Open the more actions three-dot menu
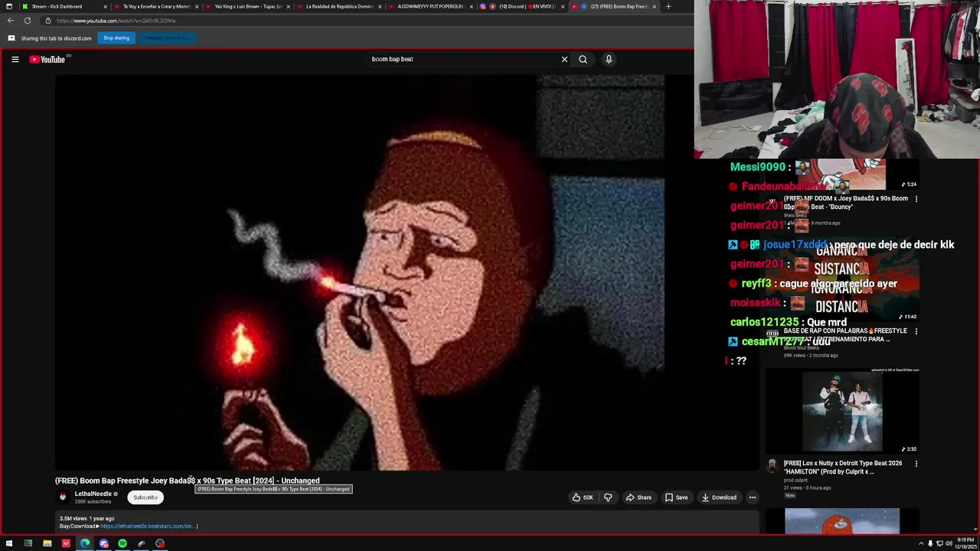 pyautogui.click(x=752, y=497)
